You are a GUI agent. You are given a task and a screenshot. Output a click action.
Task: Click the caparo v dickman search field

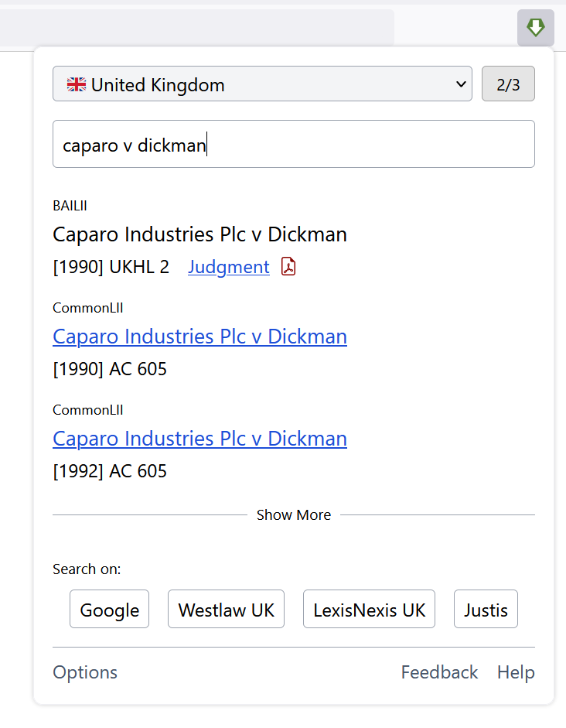[x=294, y=145]
